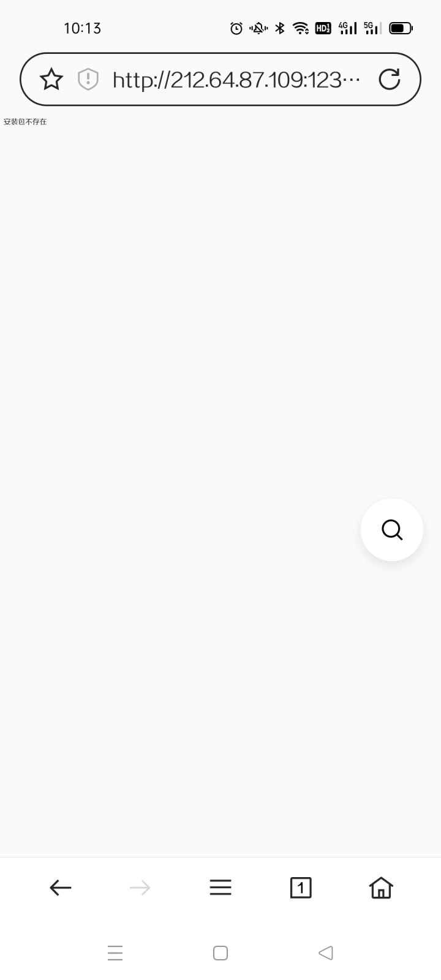Click the 安装包不存在 message text
441x980 pixels.
pos(25,122)
